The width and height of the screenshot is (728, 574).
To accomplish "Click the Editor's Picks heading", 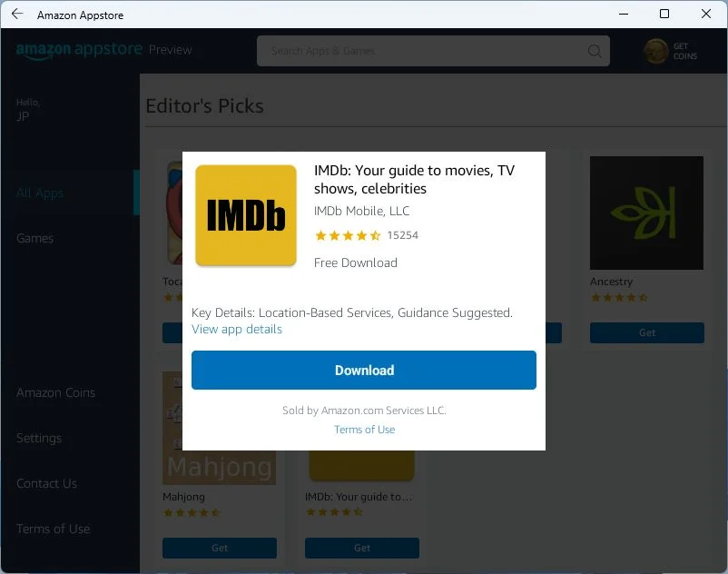I will 205,106.
